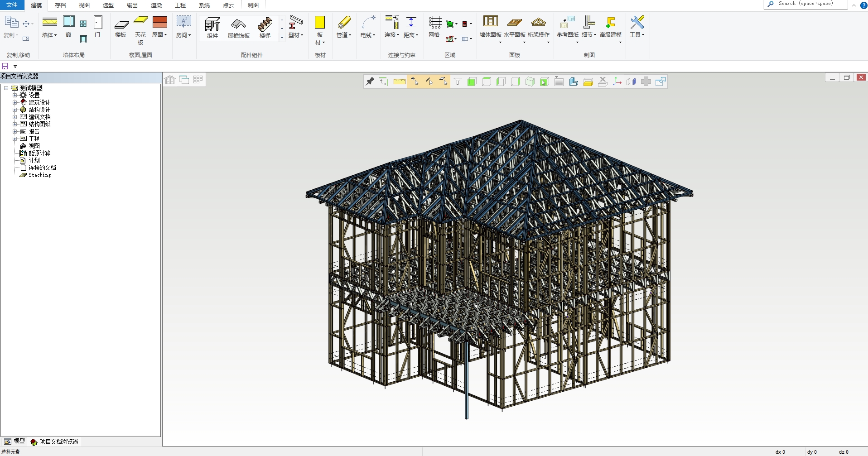Select the 能源计算 tree item
868x456 pixels.
[x=39, y=153]
